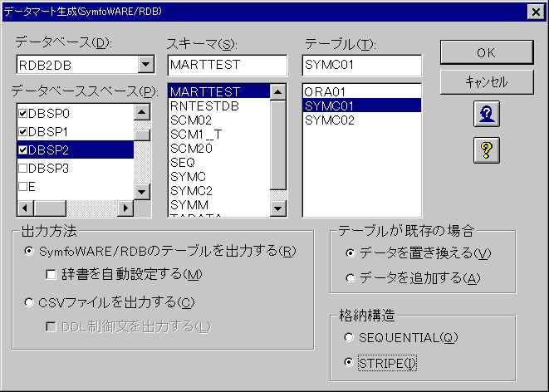Toggle the highlighted DBSP2 checkbox

point(23,150)
